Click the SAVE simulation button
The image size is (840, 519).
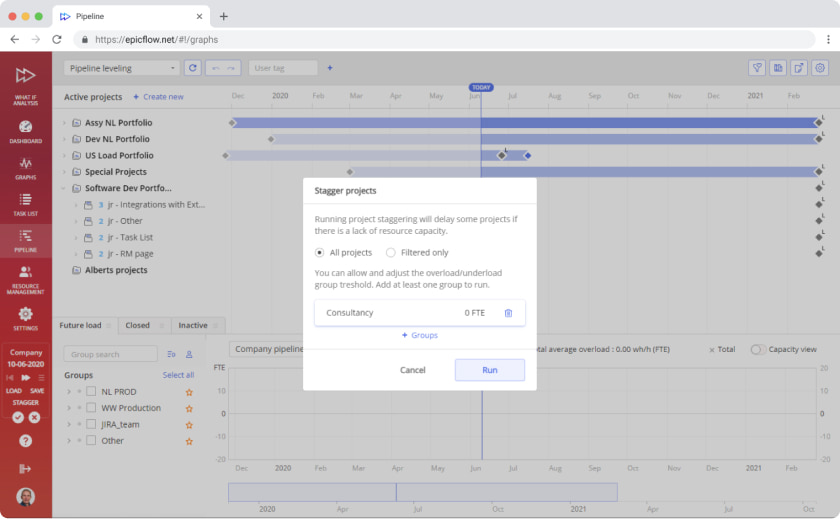[x=37, y=391]
